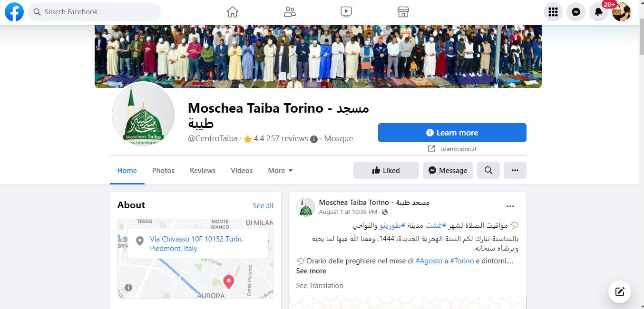This screenshot has width=644, height=309.
Task: Click the Learn more button
Action: click(x=452, y=133)
